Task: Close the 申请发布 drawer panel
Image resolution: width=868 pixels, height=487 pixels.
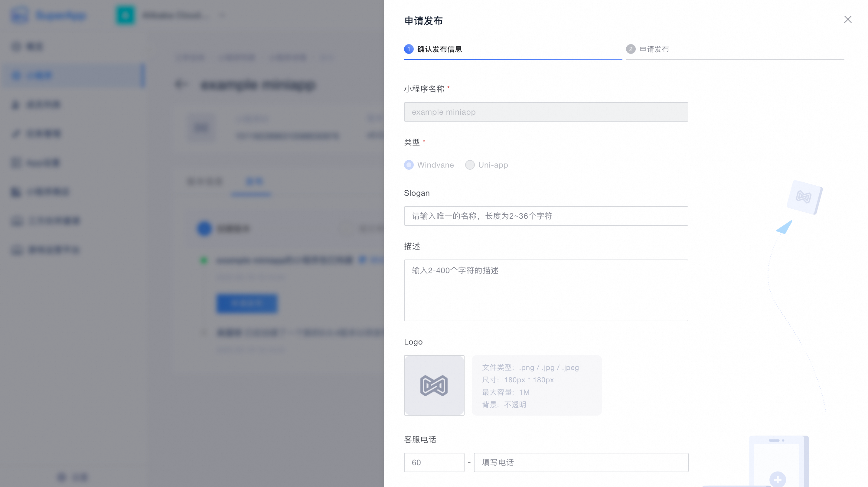Action: point(847,20)
